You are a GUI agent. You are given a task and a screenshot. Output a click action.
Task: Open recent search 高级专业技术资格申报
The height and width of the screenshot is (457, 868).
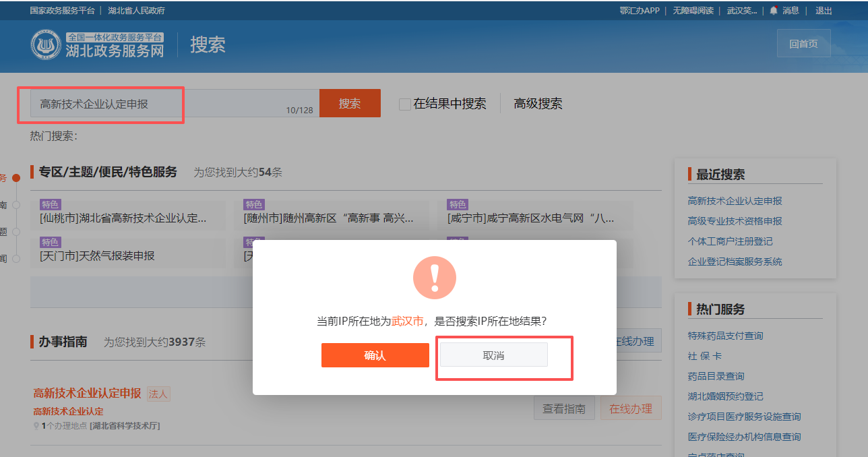(x=735, y=221)
